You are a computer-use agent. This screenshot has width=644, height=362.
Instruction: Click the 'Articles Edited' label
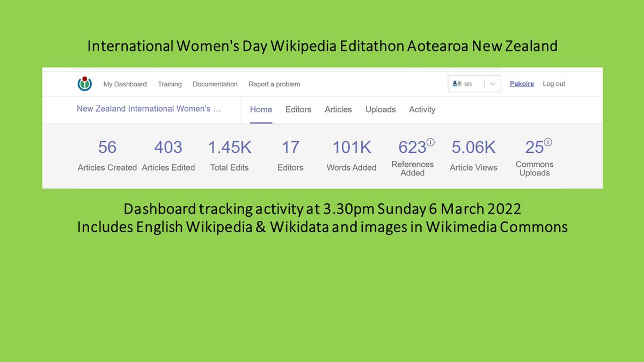point(168,168)
